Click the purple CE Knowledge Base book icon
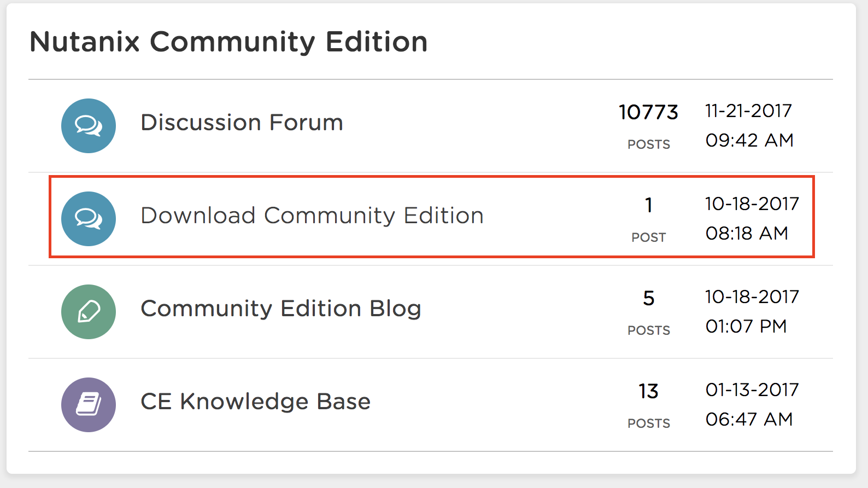 coord(89,405)
